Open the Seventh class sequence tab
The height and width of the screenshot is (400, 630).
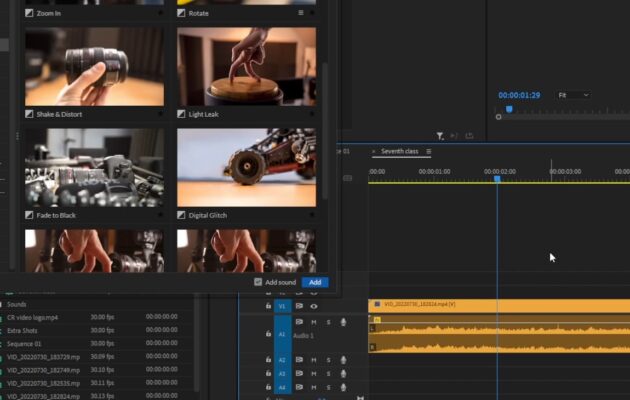click(x=398, y=151)
